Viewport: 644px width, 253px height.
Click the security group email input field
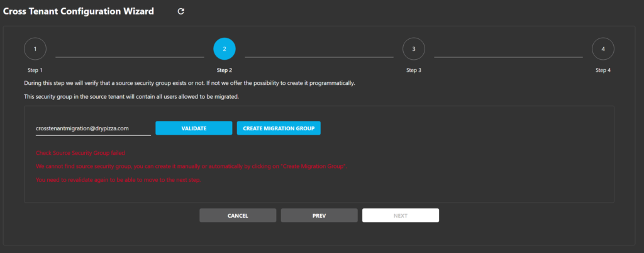93,128
